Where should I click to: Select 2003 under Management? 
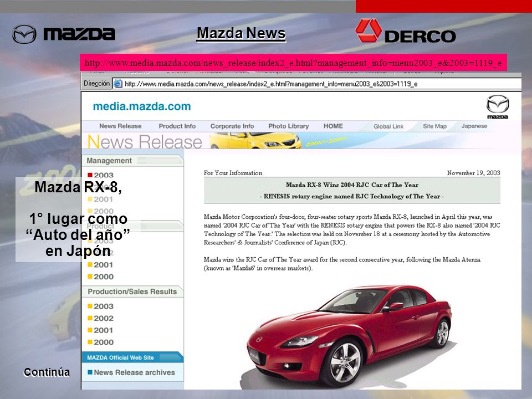(100, 175)
